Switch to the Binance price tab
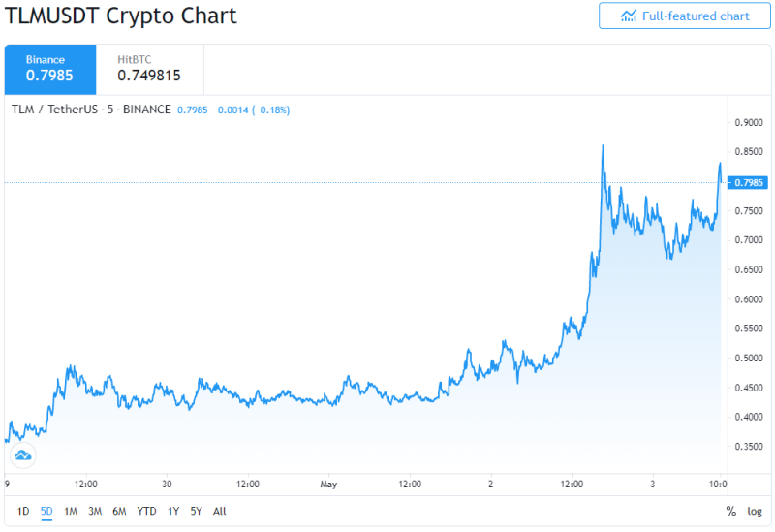 point(50,69)
